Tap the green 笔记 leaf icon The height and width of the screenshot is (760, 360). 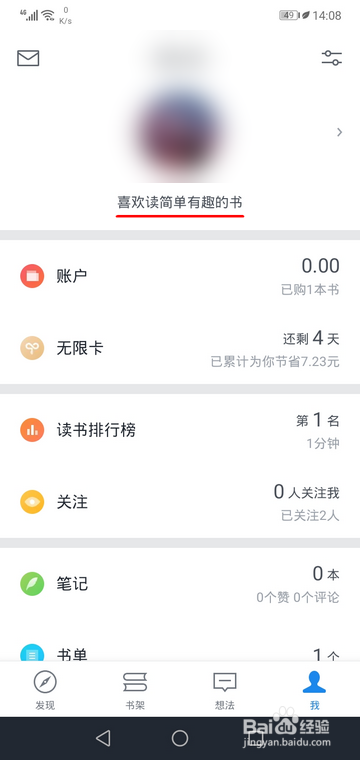click(32, 584)
